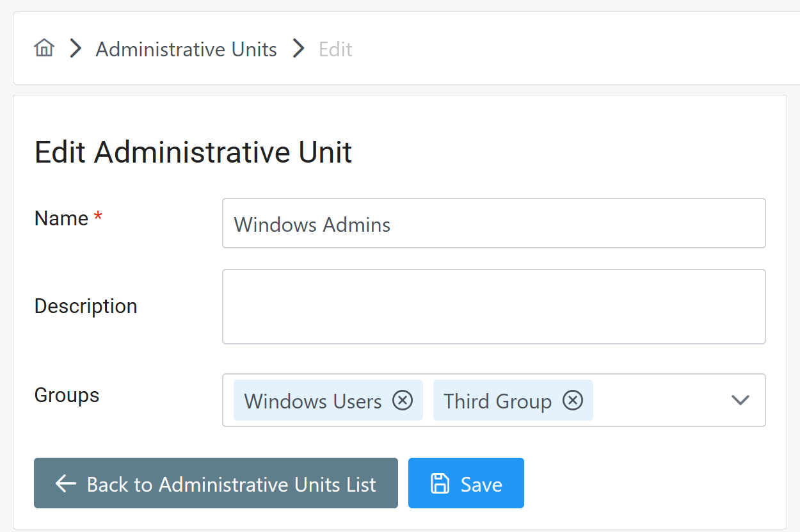Screen dimensions: 800x532
Task: Click the Groups field label
Action: tap(67, 395)
